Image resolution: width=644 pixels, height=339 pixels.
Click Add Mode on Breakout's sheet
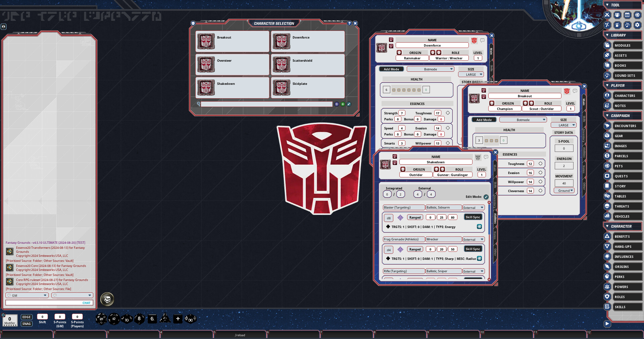pyautogui.click(x=484, y=119)
